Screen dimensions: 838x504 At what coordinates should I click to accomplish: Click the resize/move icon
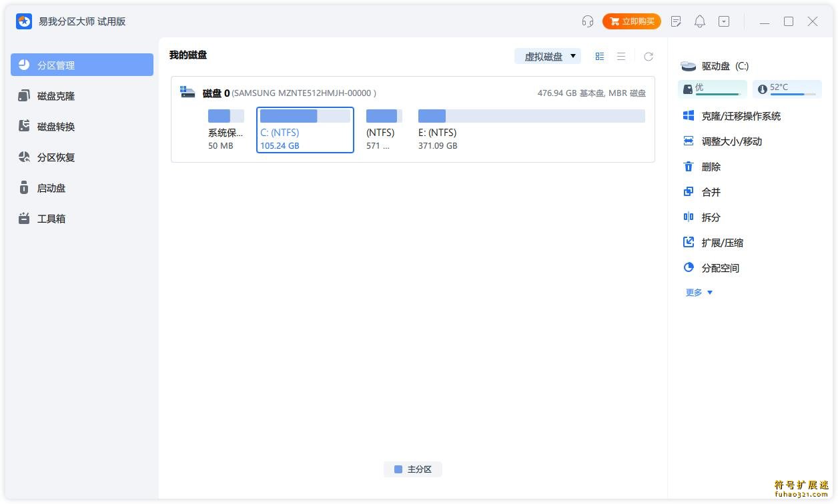point(689,141)
